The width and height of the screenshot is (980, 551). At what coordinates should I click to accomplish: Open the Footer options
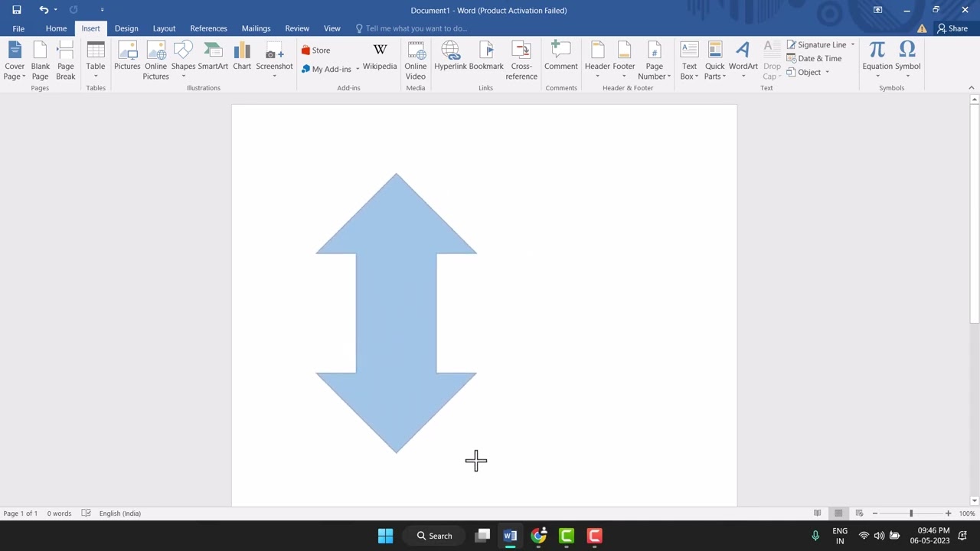click(x=624, y=61)
